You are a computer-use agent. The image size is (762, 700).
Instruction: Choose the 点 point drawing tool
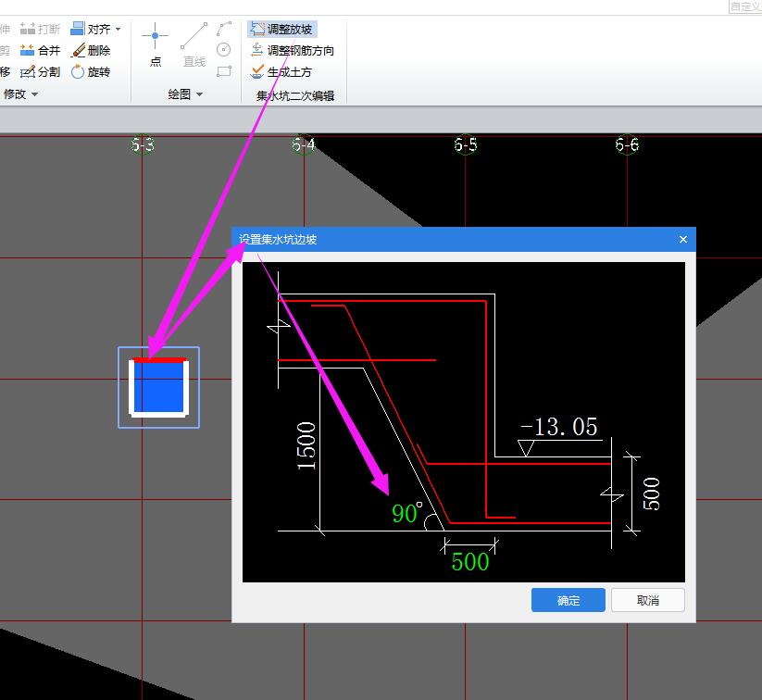click(x=155, y=44)
